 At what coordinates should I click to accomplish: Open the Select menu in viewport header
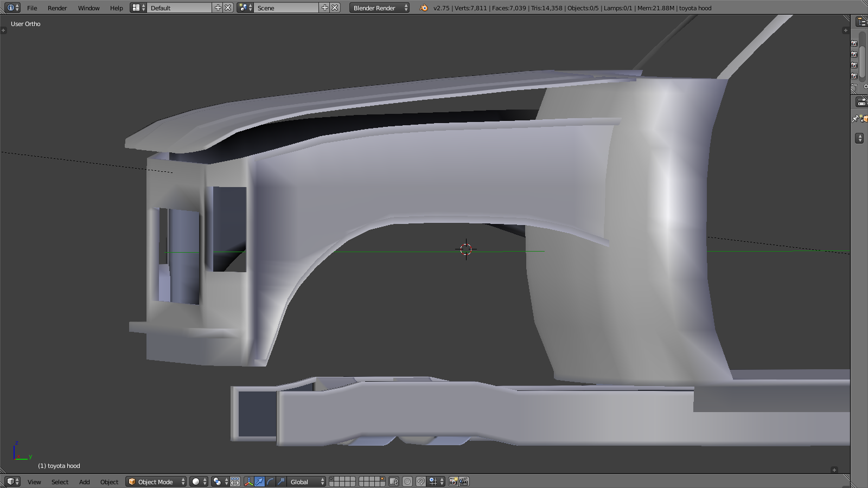click(60, 482)
